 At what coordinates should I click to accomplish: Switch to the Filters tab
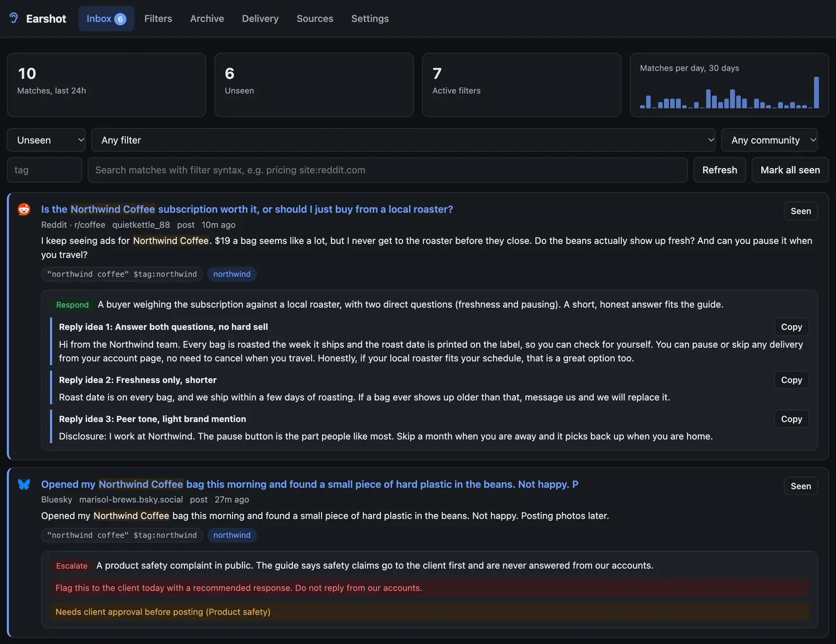coord(158,19)
